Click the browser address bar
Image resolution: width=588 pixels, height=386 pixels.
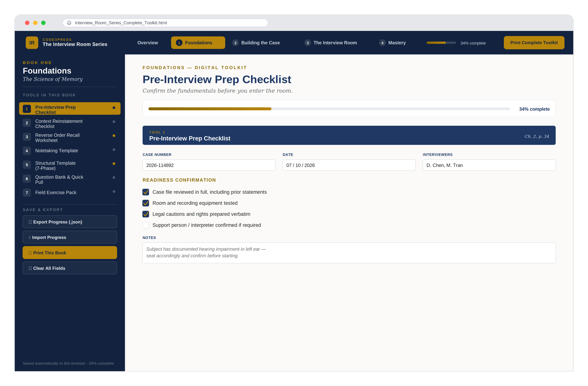click(x=165, y=23)
